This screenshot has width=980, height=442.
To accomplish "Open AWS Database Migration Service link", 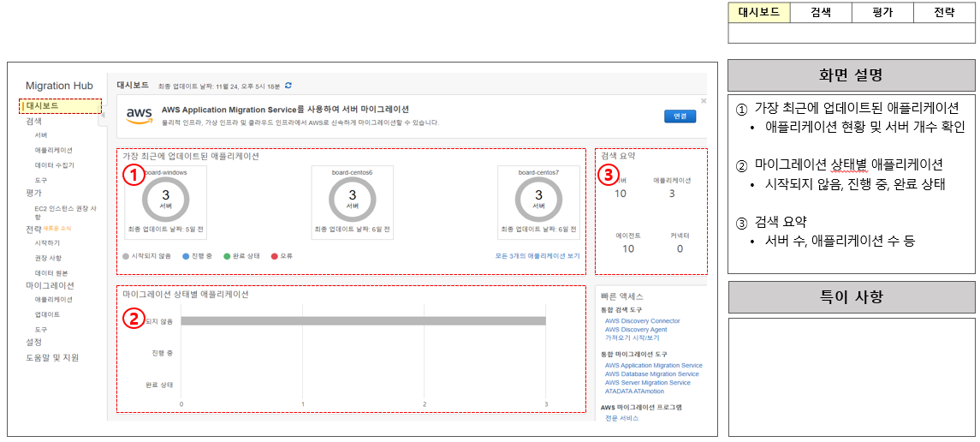I will [651, 374].
